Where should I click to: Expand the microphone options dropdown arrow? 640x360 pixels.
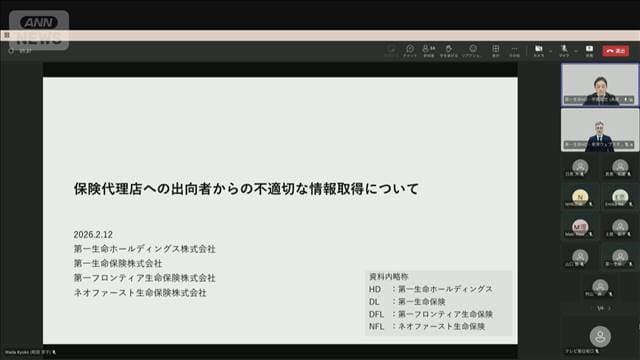pyautogui.click(x=576, y=51)
